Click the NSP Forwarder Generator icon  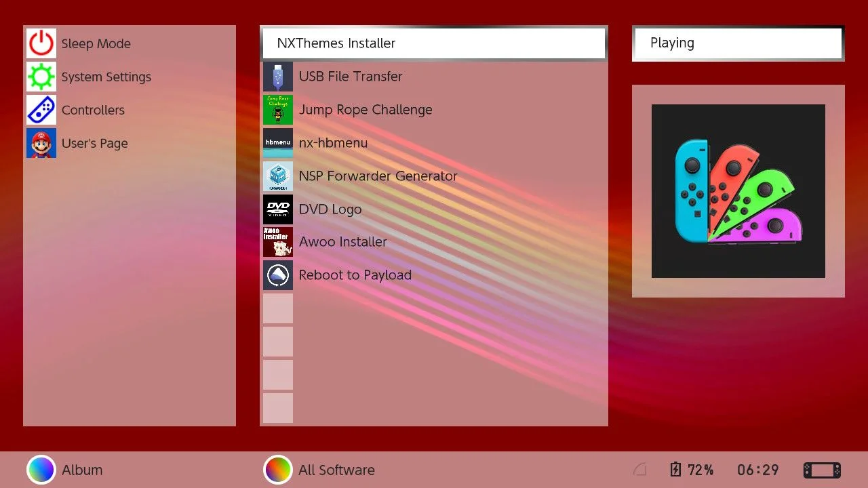click(278, 176)
